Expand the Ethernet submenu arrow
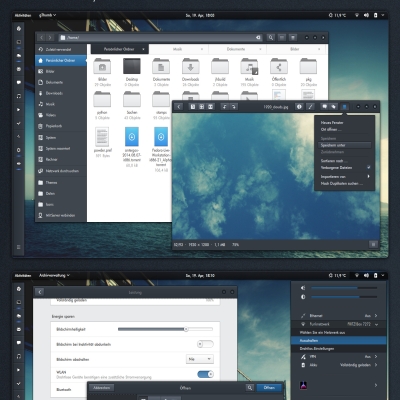 click(376, 315)
